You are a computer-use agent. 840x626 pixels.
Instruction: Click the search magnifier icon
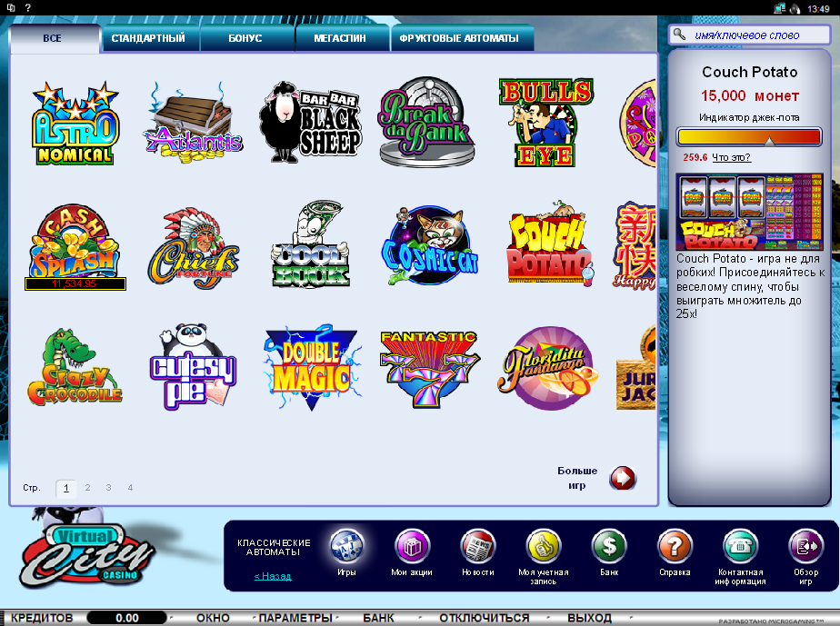tap(679, 35)
